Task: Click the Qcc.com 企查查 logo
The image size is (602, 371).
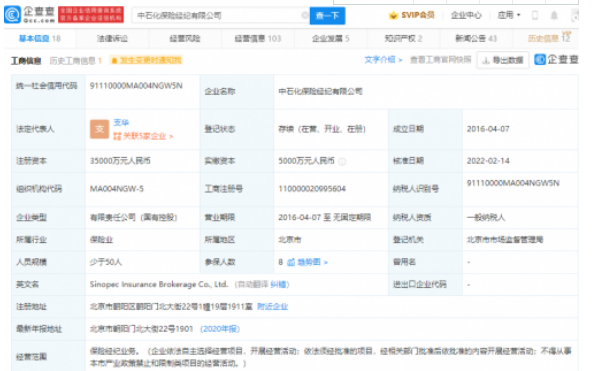Action: pyautogui.click(x=30, y=15)
